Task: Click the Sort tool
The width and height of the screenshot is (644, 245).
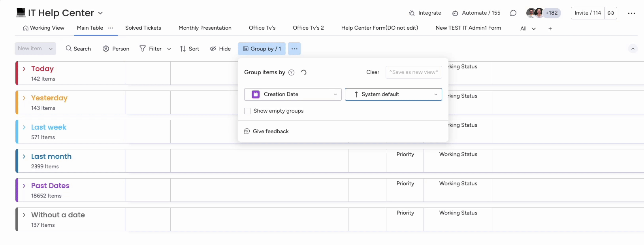Action: coord(190,49)
